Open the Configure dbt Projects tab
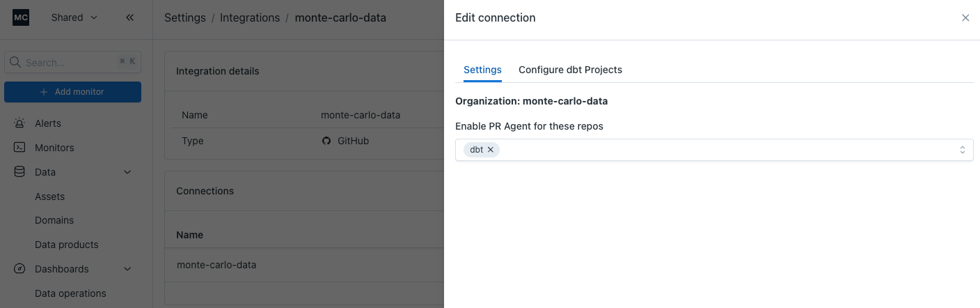Image resolution: width=980 pixels, height=308 pixels. (x=570, y=70)
